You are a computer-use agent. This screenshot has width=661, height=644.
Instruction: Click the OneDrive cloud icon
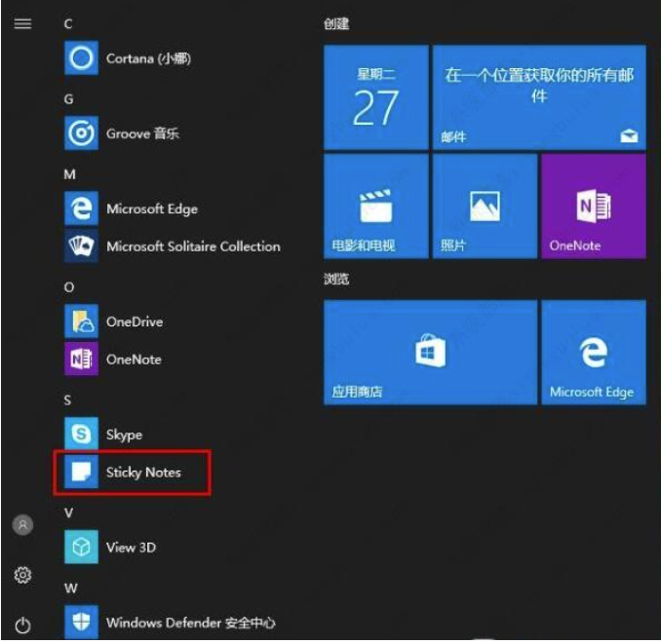81,321
